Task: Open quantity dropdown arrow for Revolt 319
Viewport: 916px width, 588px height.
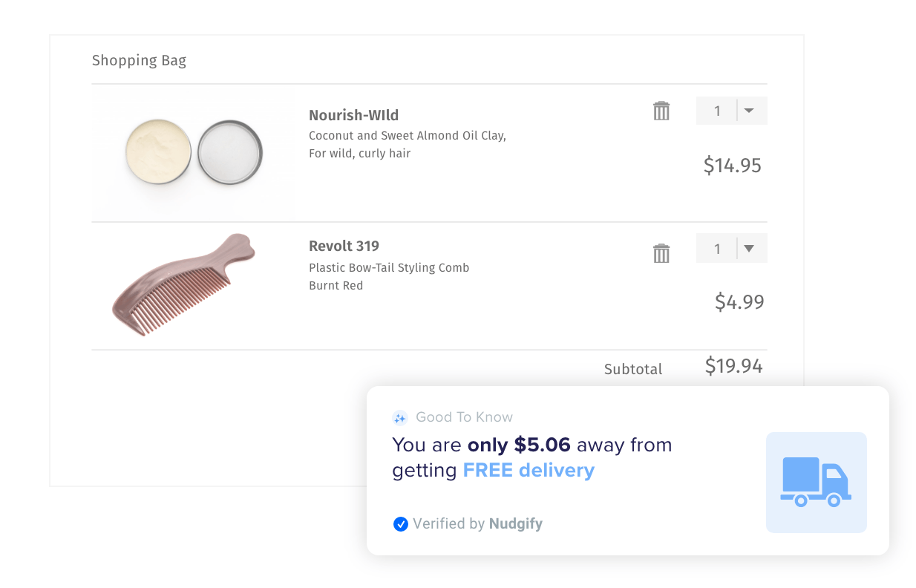Action: coord(749,249)
